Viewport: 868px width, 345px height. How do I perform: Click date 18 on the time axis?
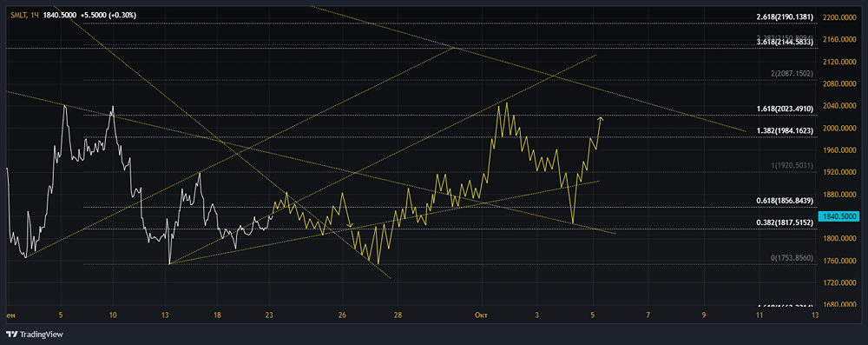click(217, 315)
